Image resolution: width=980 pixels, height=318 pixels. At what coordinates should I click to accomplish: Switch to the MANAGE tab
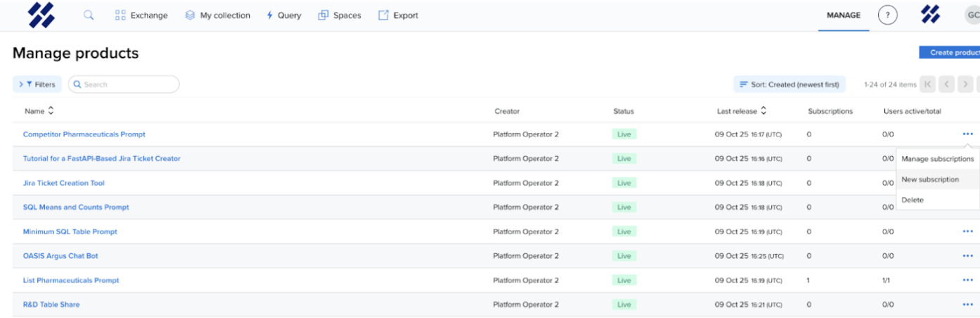pos(843,15)
